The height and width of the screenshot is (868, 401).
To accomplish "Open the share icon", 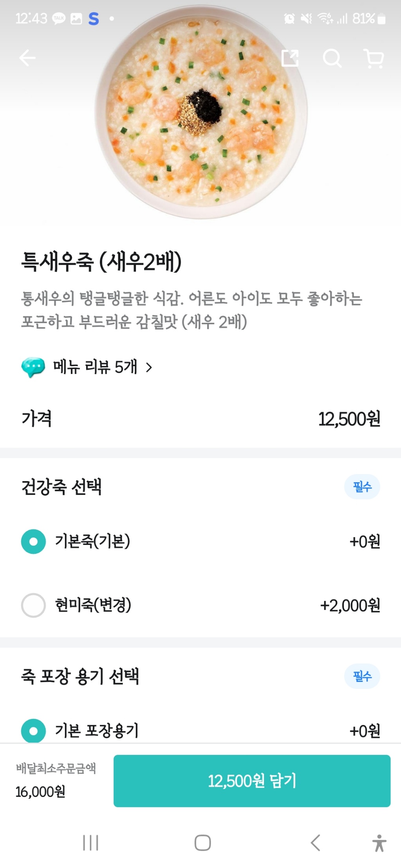I will pos(290,58).
